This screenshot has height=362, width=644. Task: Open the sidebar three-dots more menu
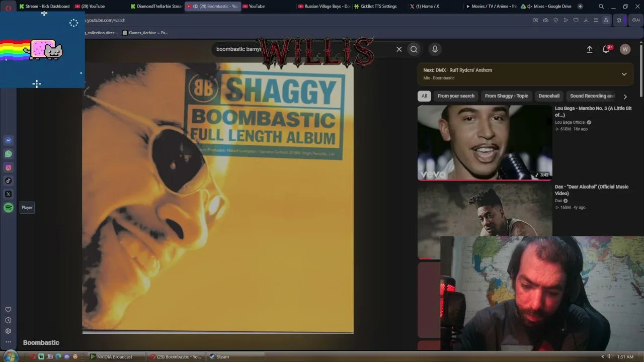[8, 342]
